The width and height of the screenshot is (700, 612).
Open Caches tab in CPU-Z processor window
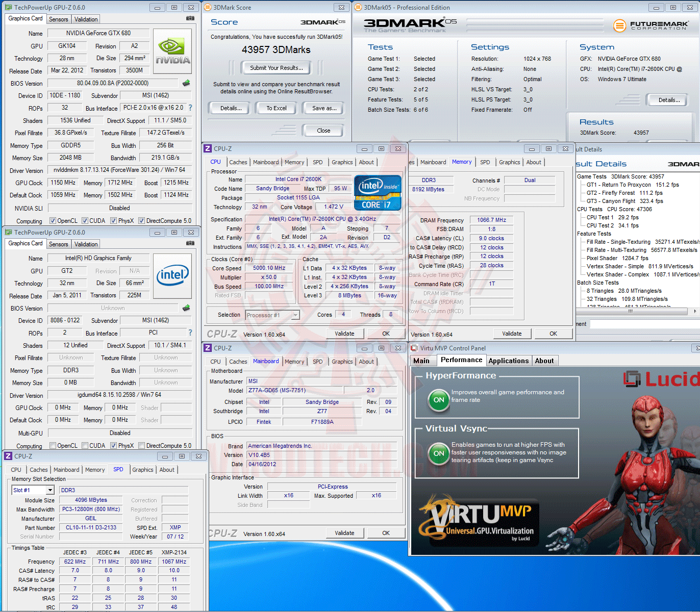(238, 162)
